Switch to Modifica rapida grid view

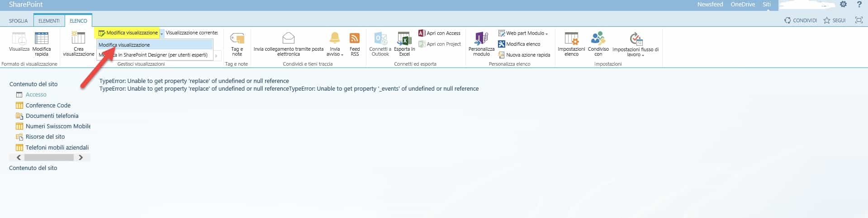click(x=42, y=44)
